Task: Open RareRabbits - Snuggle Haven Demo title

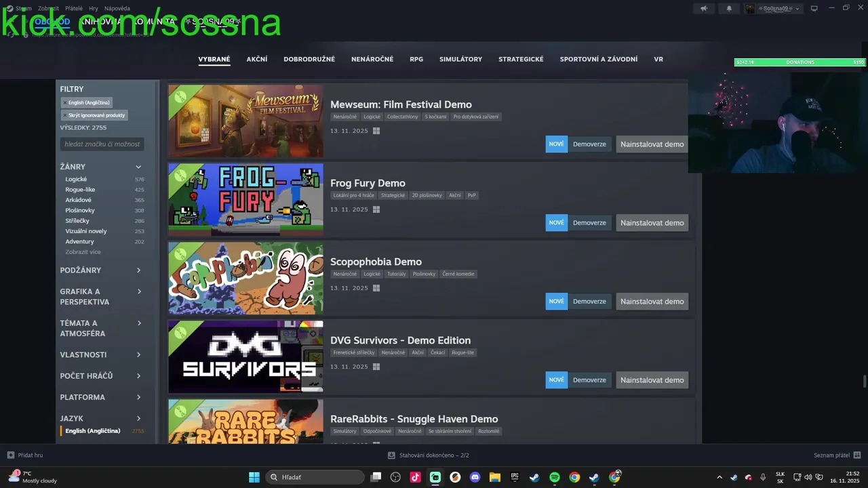Action: [x=414, y=419]
